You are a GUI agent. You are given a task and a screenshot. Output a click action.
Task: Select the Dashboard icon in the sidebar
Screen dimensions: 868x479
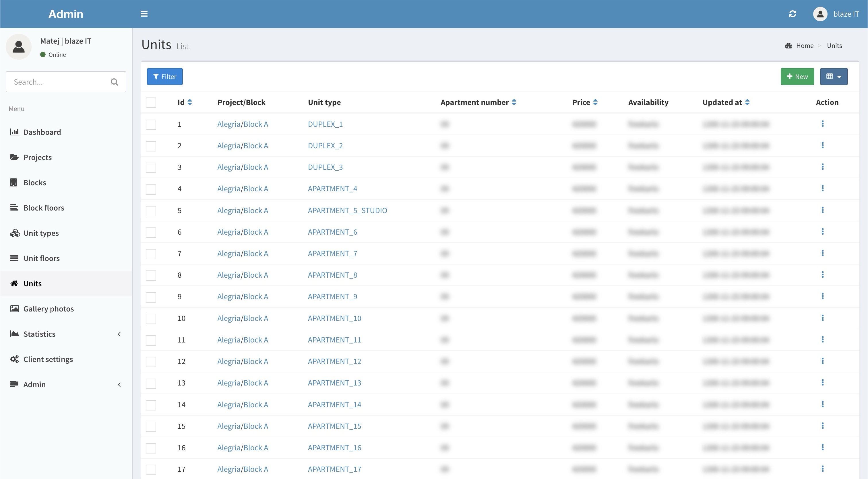point(14,132)
